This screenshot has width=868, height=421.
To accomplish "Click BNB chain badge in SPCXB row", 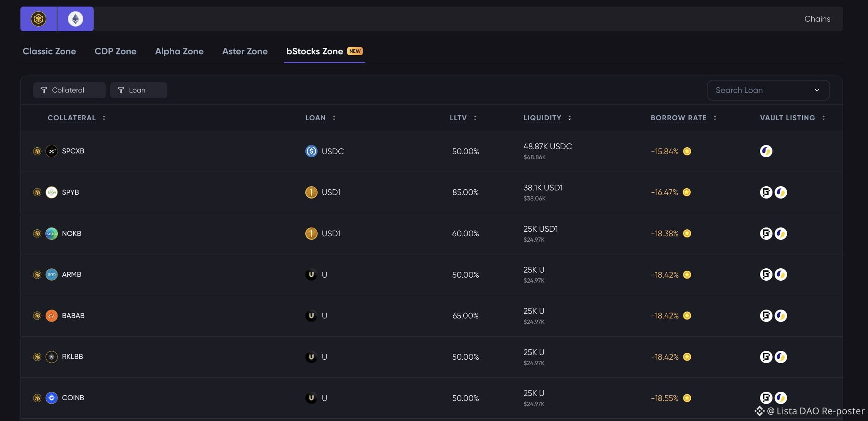I will point(37,152).
